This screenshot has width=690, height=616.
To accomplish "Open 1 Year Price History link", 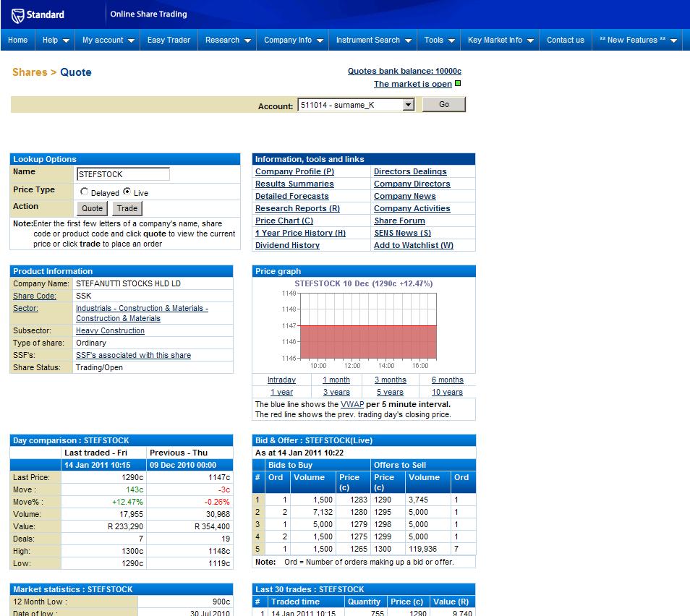I will pos(300,234).
